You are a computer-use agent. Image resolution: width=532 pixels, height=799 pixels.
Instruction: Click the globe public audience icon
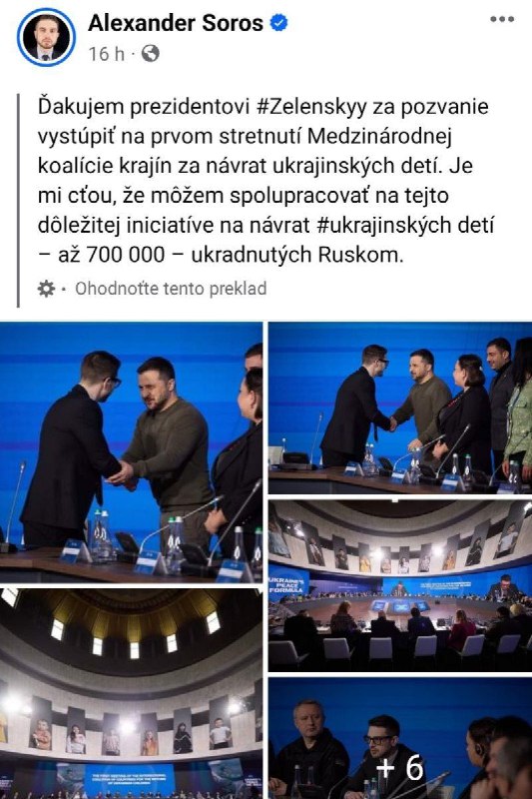click(150, 53)
